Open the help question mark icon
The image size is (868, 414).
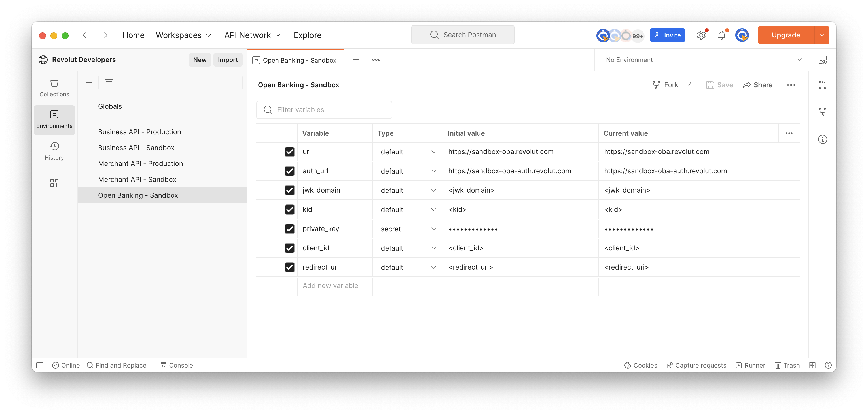[828, 365]
